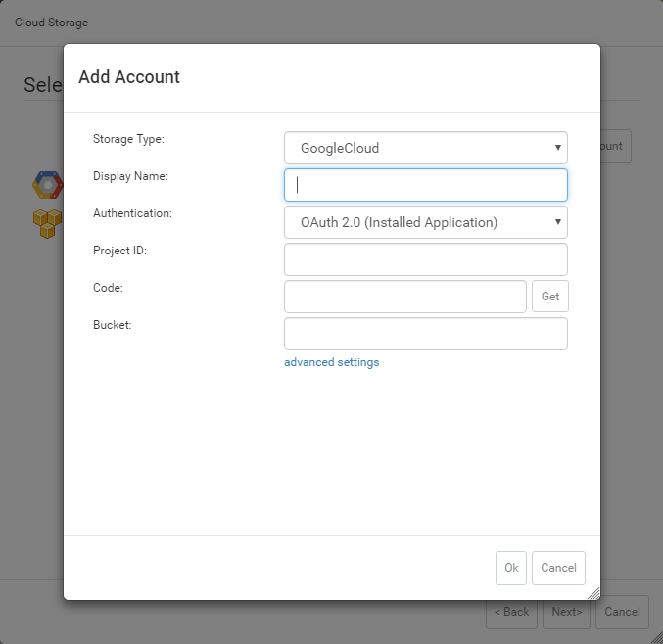This screenshot has width=663, height=644.
Task: Click the wizard Cancel button behind dialog
Action: (622, 612)
